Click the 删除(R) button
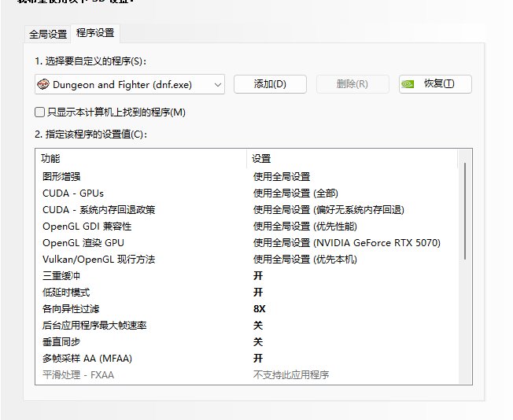 tap(352, 84)
